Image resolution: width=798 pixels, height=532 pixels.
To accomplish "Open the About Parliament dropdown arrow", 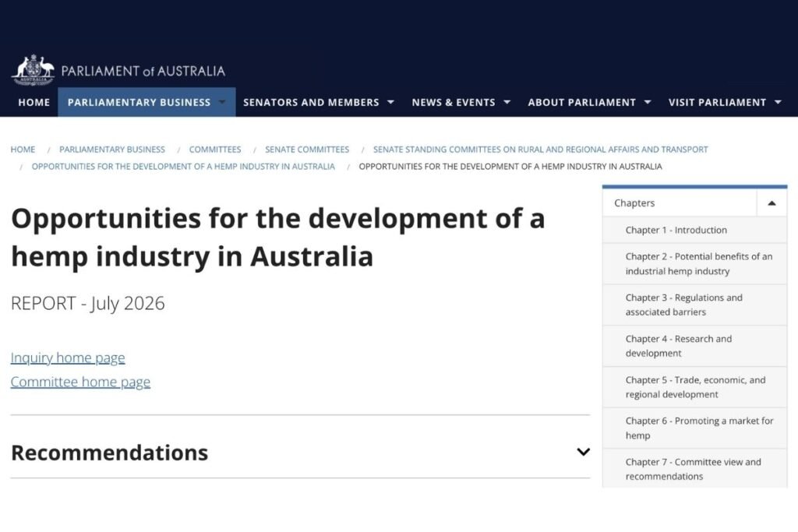I will pos(648,102).
